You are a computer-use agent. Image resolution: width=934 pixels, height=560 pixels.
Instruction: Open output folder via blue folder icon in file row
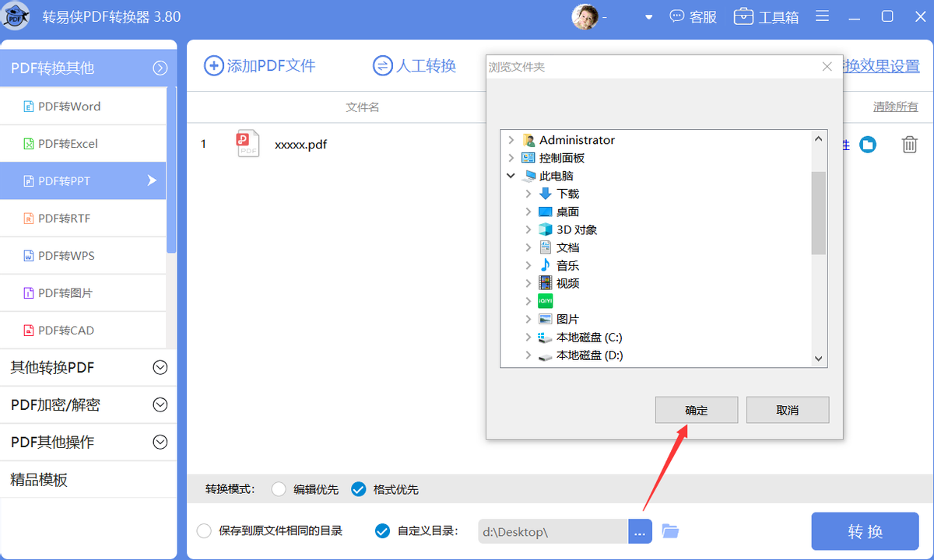coord(868,145)
